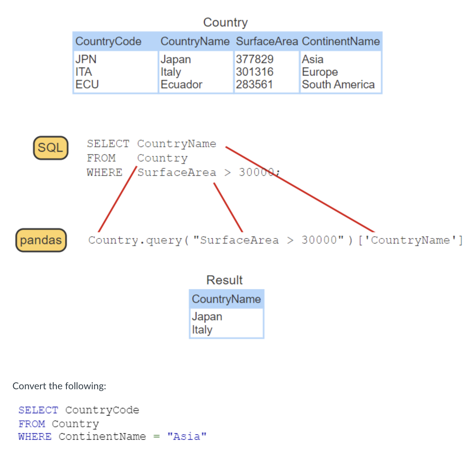Screen dimensions: 476x450
Task: Click the pandas badge icon
Action: coord(40,240)
